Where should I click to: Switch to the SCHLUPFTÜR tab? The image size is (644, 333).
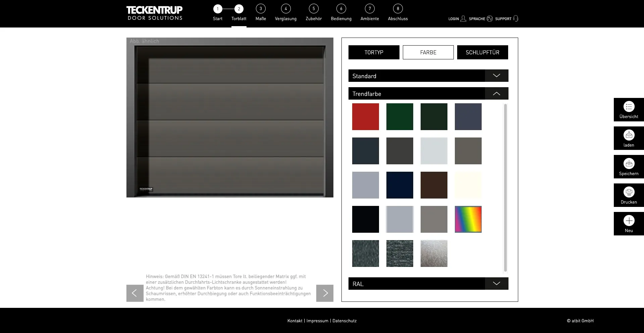tap(482, 52)
